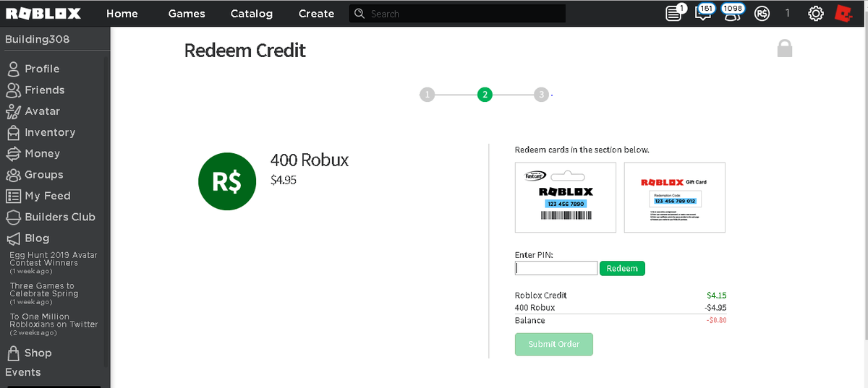Click the Submit Order button
The width and height of the screenshot is (868, 388).
(x=554, y=344)
